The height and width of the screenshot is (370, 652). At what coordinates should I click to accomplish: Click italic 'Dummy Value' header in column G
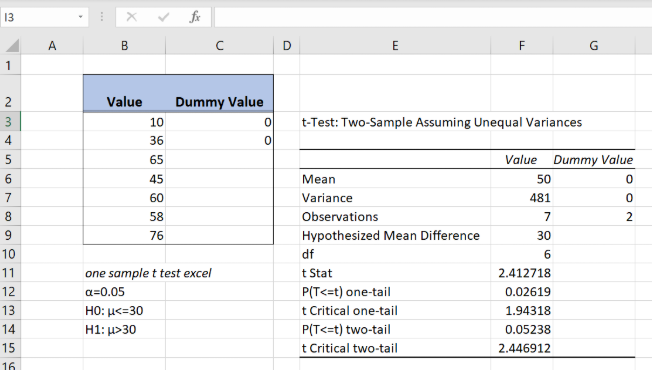[x=594, y=160]
